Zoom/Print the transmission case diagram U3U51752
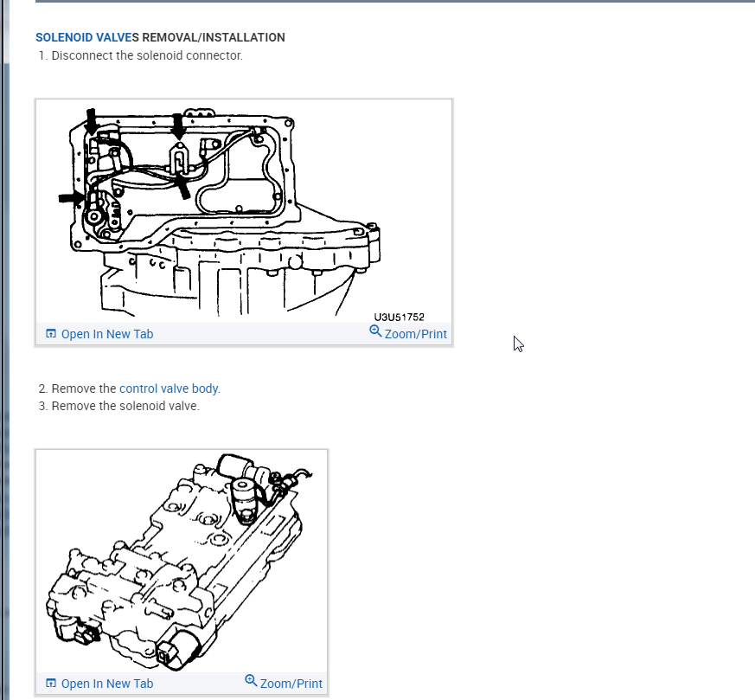The height and width of the screenshot is (700, 755). click(x=415, y=334)
